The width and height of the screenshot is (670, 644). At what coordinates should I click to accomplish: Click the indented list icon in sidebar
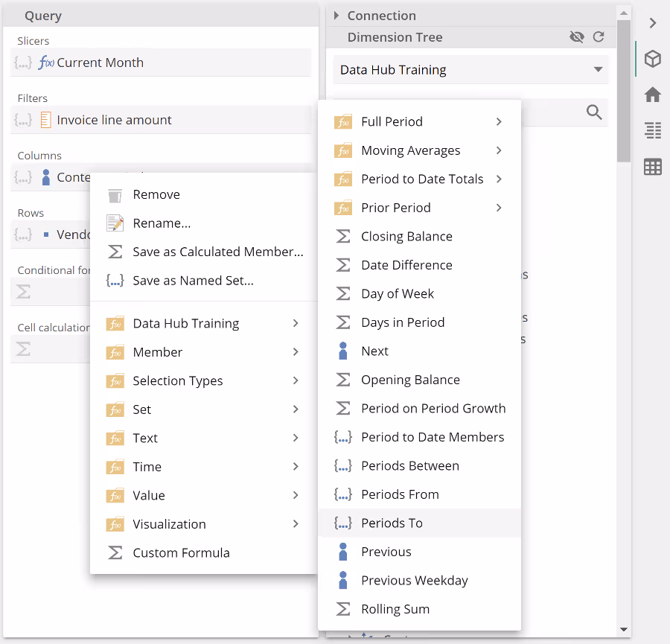652,131
